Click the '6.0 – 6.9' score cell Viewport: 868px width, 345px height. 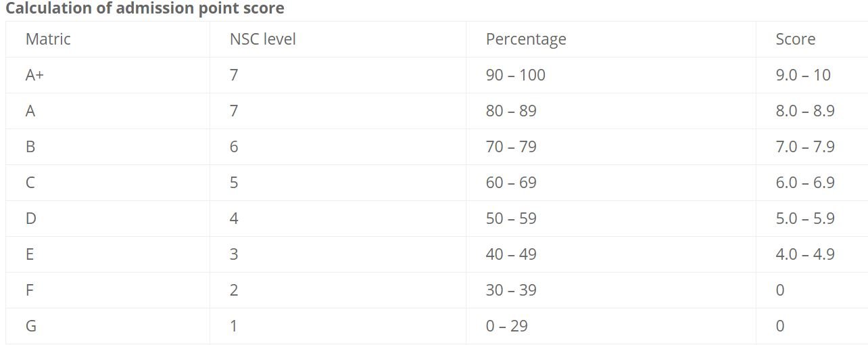click(x=804, y=183)
